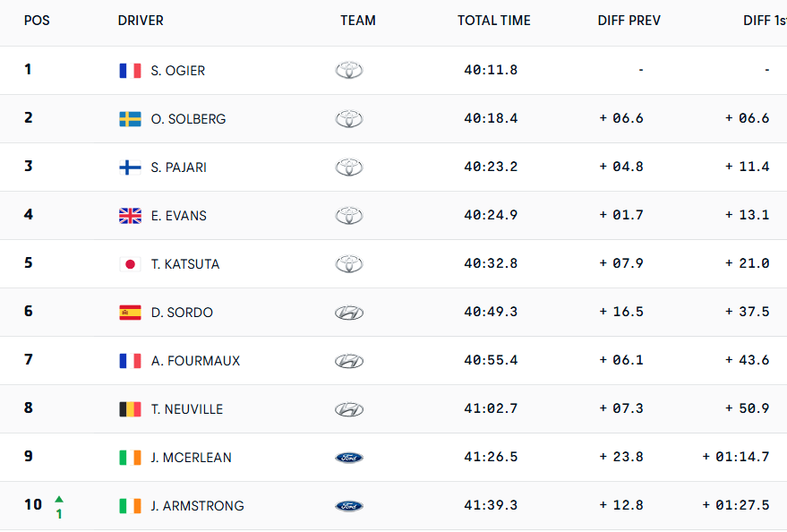The width and height of the screenshot is (787, 532).
Task: Click the Swedish flag next to O. Solberg
Action: pyautogui.click(x=130, y=119)
